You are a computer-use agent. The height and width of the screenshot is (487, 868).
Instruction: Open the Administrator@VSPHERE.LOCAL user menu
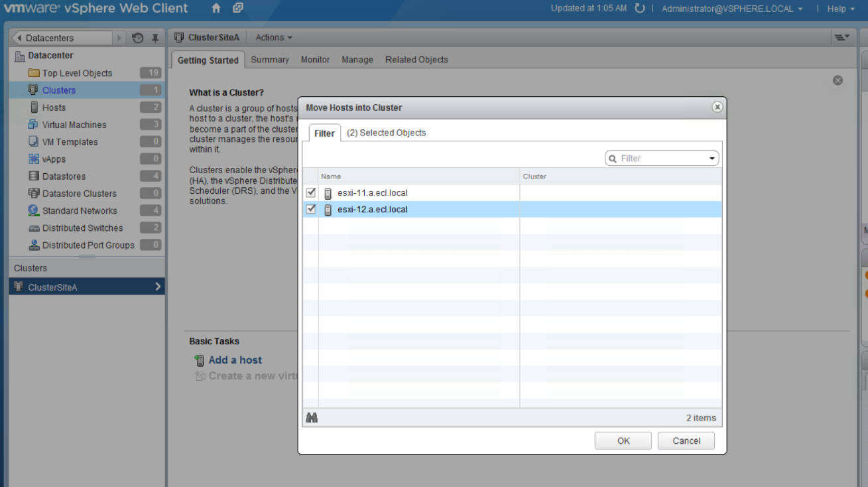click(732, 9)
